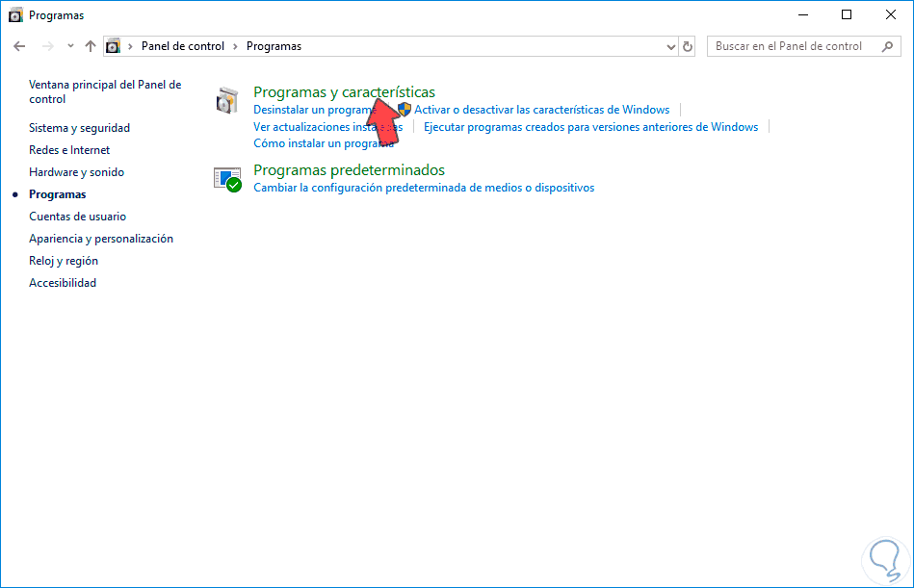
Task: Open Redes e Internet category
Action: (69, 149)
